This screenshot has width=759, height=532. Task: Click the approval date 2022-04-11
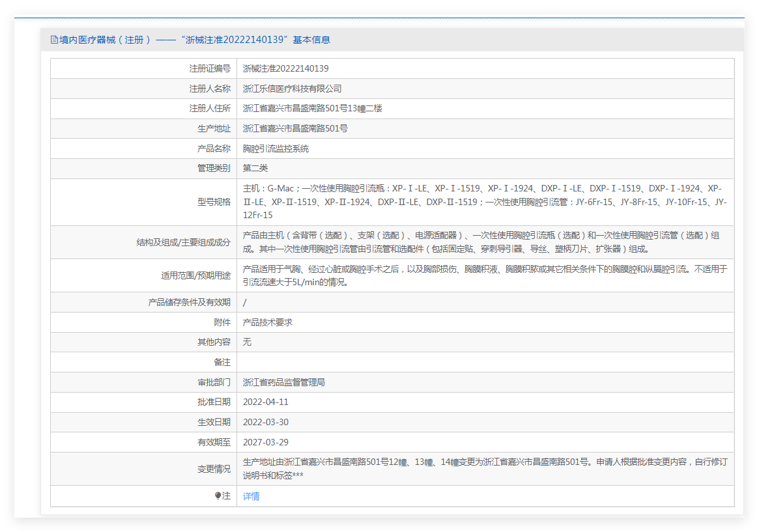coord(265,402)
